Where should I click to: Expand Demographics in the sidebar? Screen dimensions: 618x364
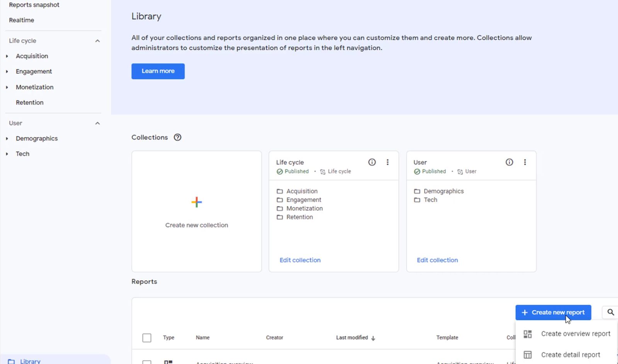7,138
